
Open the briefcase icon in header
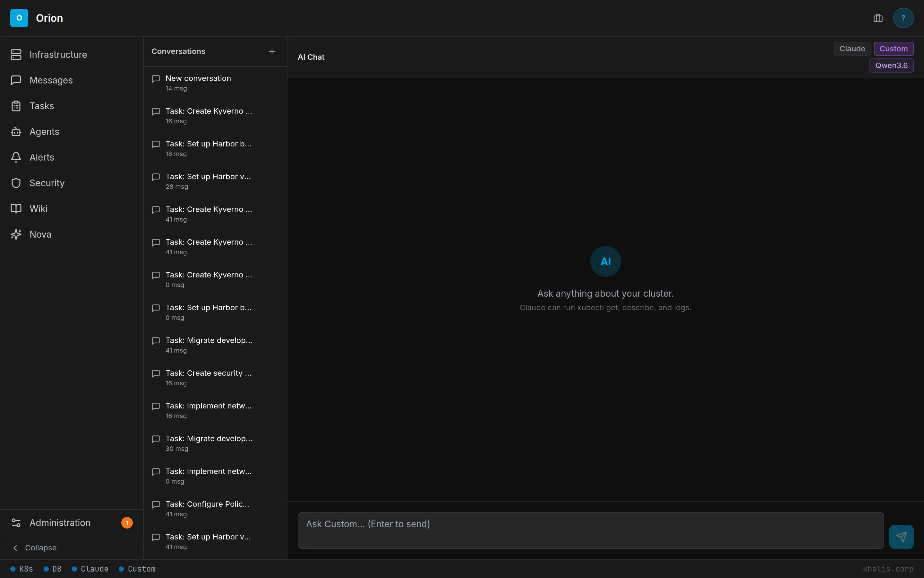coord(878,18)
